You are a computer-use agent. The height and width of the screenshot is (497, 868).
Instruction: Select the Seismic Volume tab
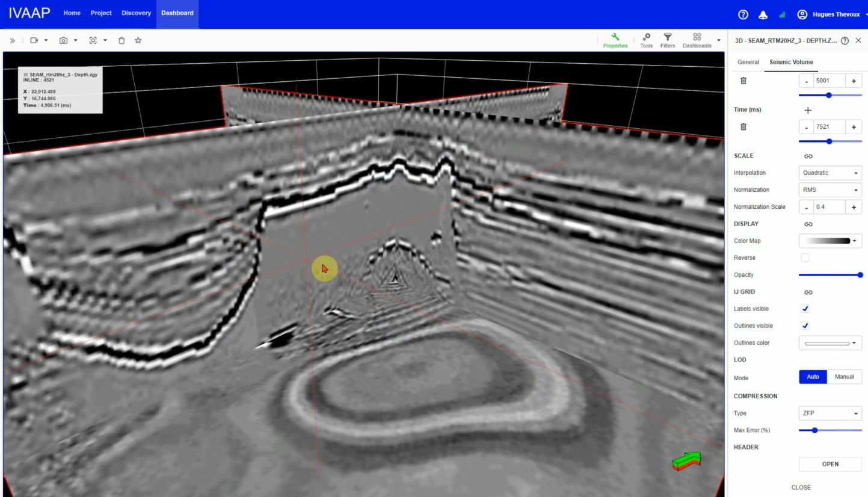click(791, 62)
